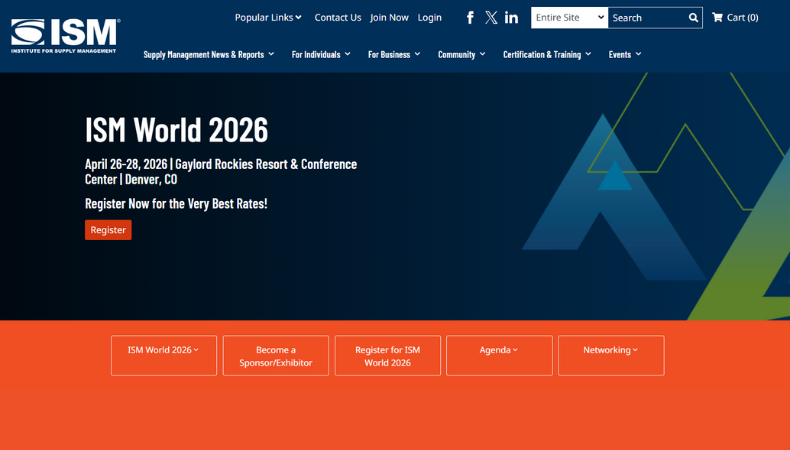790x450 pixels.
Task: Open the Contact Us link
Action: [338, 18]
